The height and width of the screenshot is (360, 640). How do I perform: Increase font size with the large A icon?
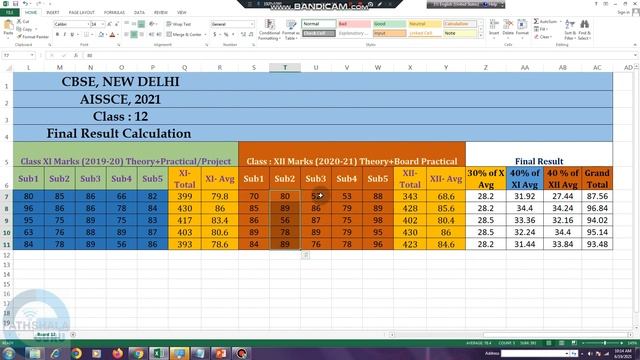tap(109, 24)
